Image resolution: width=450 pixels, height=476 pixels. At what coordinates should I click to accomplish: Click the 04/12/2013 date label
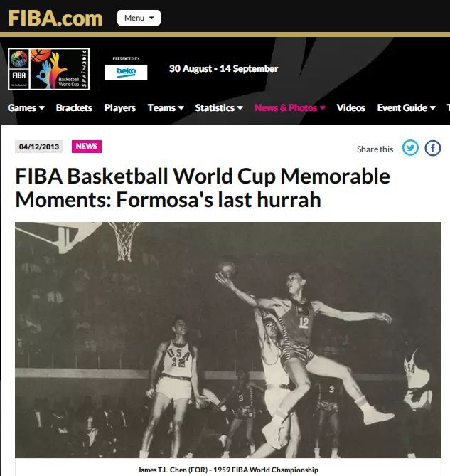coord(39,147)
